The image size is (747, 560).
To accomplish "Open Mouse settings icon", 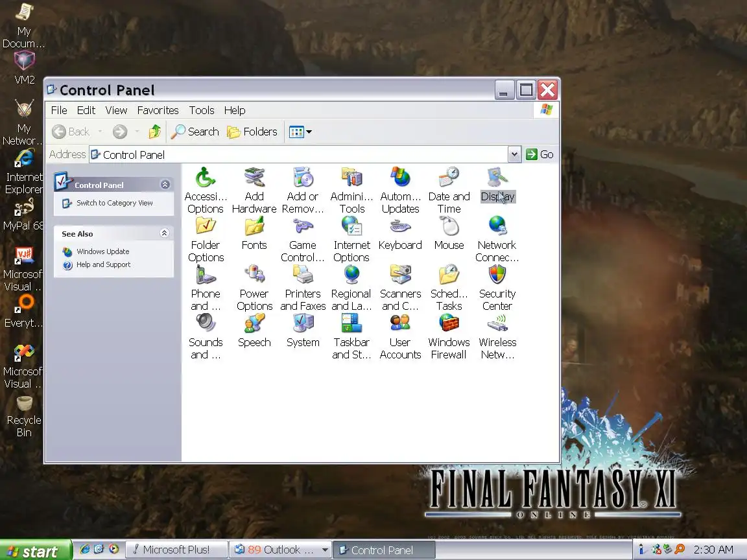I will pos(449,233).
